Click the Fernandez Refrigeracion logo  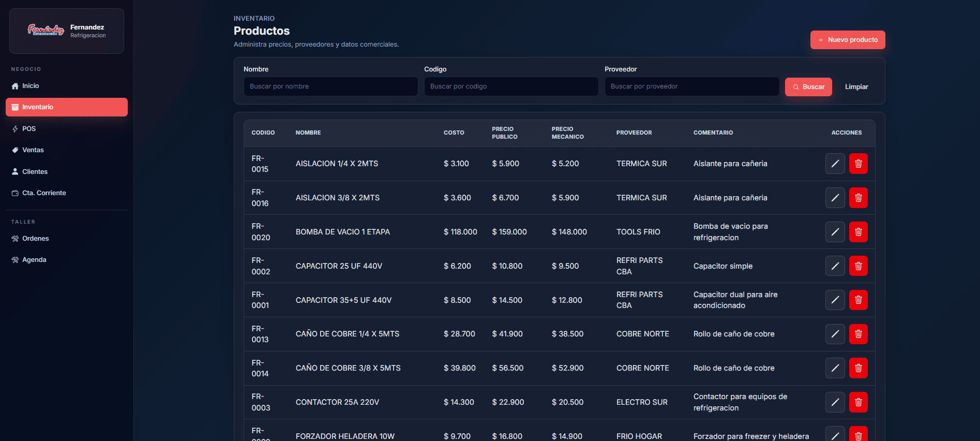46,30
